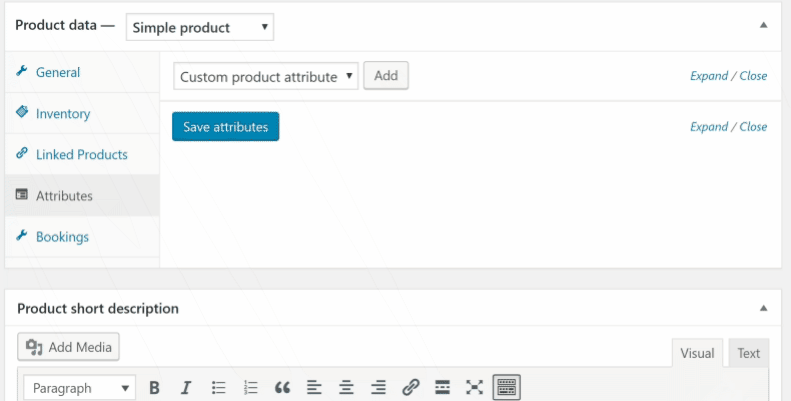Center align the description text
The width and height of the screenshot is (791, 401).
click(x=346, y=388)
